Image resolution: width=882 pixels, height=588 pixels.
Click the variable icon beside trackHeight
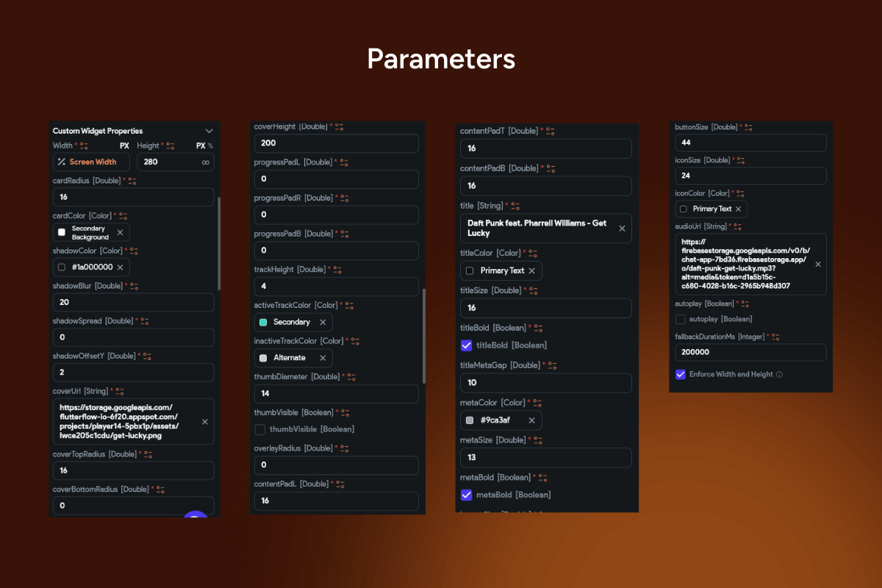point(340,270)
